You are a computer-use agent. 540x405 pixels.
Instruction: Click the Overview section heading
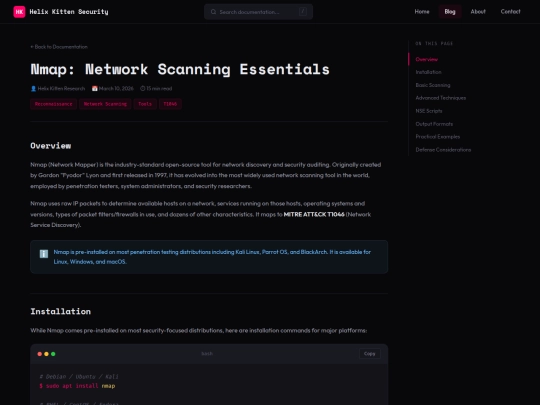(51, 146)
